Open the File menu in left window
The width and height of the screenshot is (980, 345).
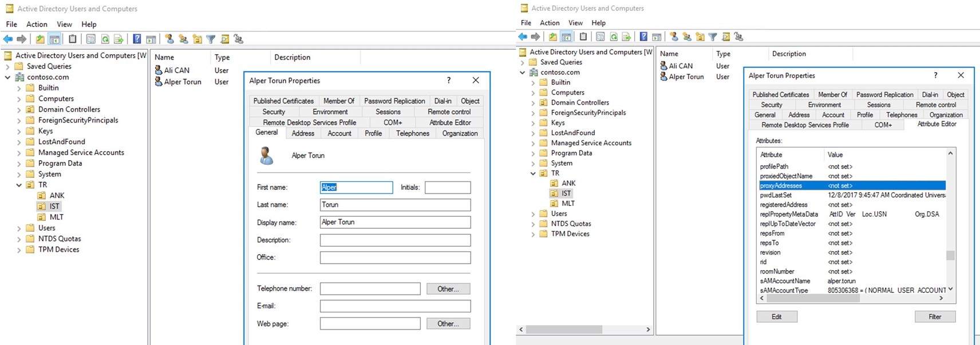11,24
